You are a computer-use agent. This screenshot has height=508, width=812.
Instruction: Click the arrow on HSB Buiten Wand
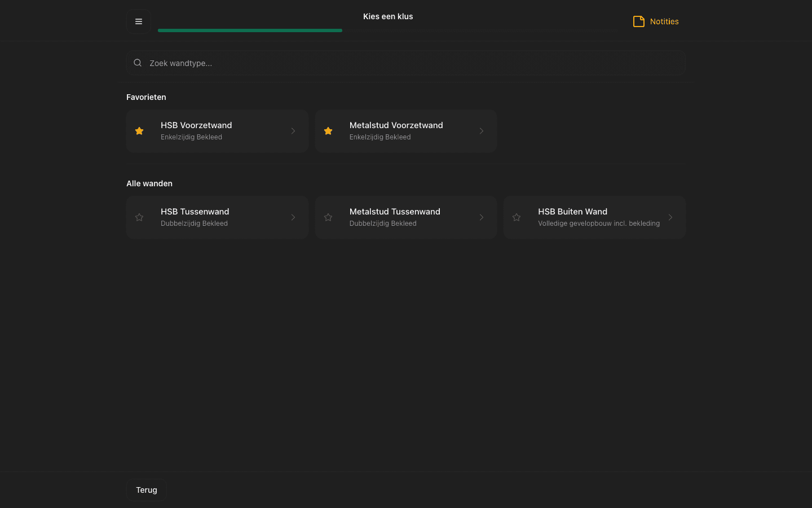coord(670,217)
